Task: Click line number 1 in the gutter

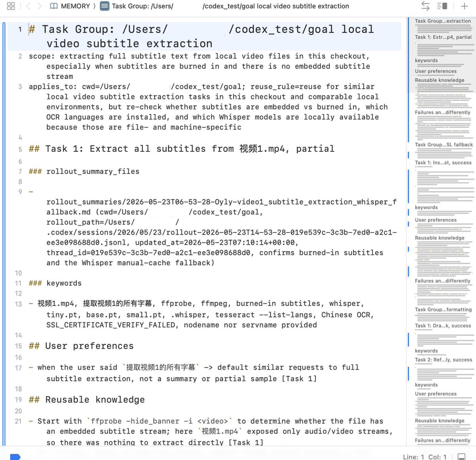Action: [20, 29]
